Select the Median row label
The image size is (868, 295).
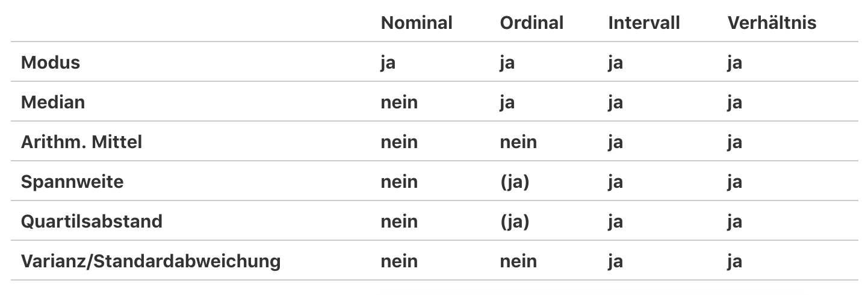[x=53, y=102]
